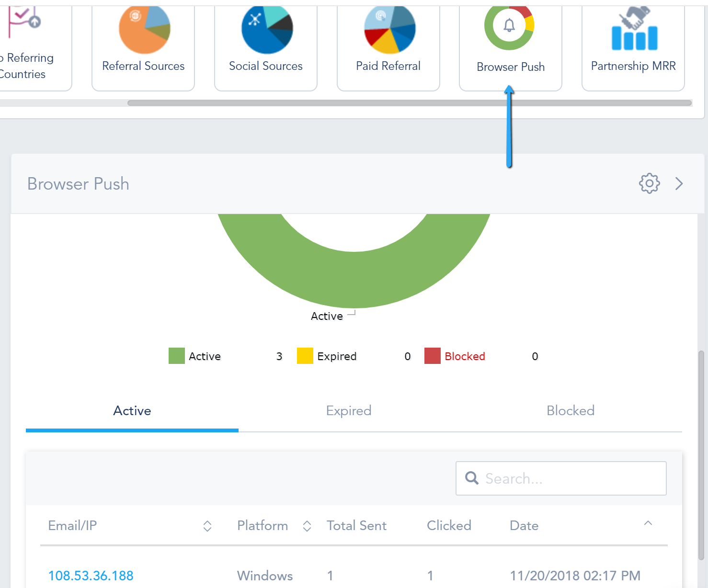708x588 pixels.
Task: Click the Email/IP column header text
Action: (72, 526)
